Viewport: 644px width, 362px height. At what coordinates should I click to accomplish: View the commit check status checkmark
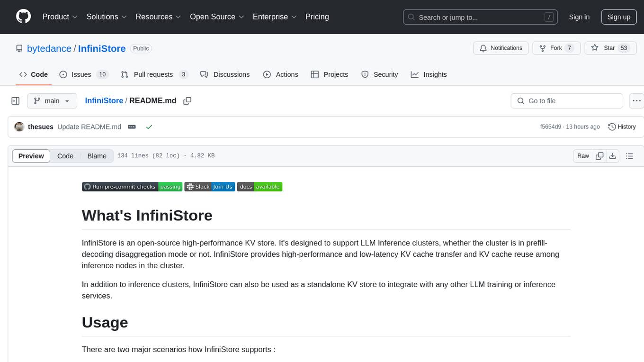point(149,127)
